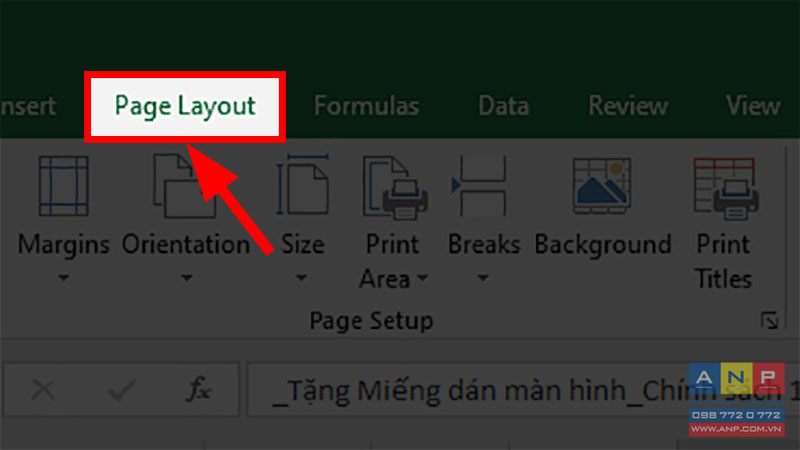Click the Page Setup group label
Screen dimensions: 800x450
coord(371,321)
